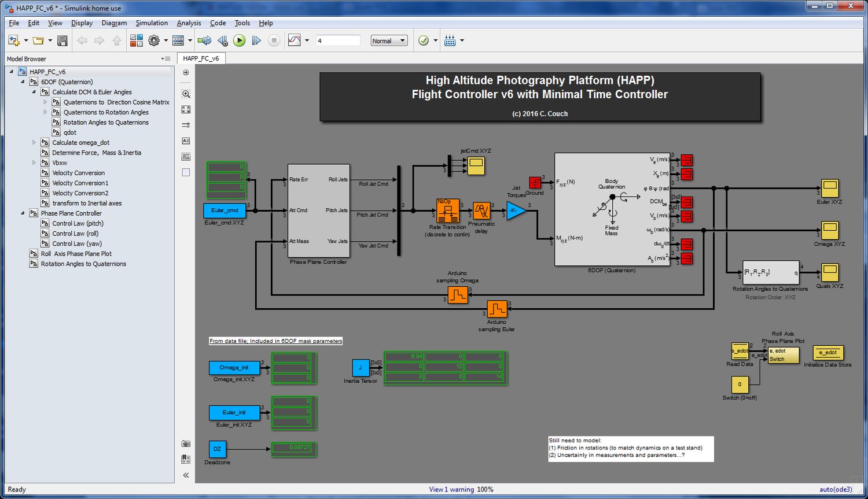868x499 pixels.
Task: Expand the Calculate omega_dot tree node
Action: [x=34, y=143]
